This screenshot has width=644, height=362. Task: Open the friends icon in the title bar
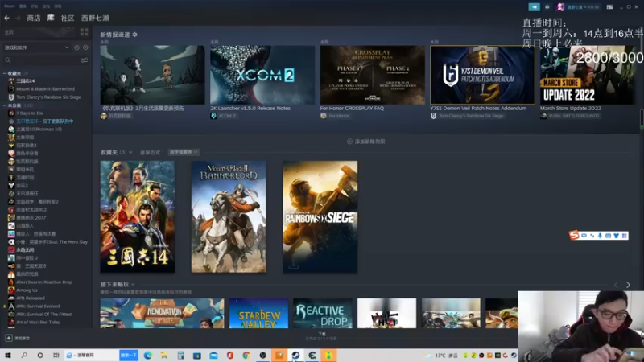pyautogui.click(x=547, y=7)
